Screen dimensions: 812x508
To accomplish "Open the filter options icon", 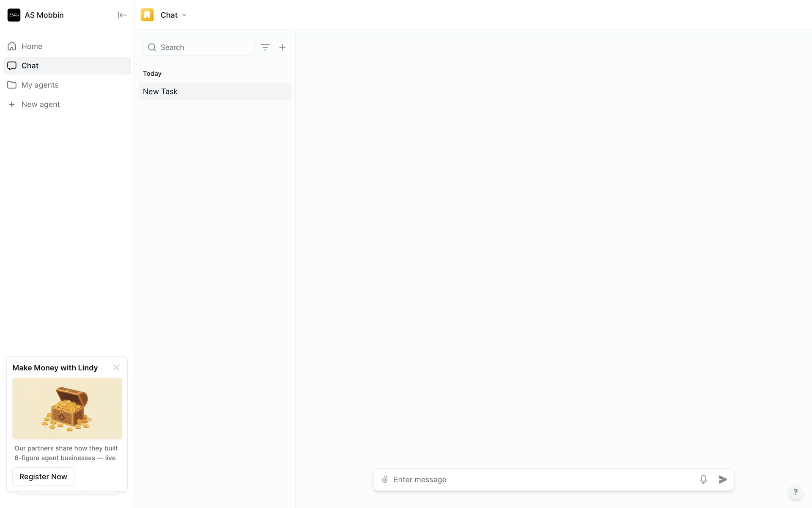I will pyautogui.click(x=265, y=47).
